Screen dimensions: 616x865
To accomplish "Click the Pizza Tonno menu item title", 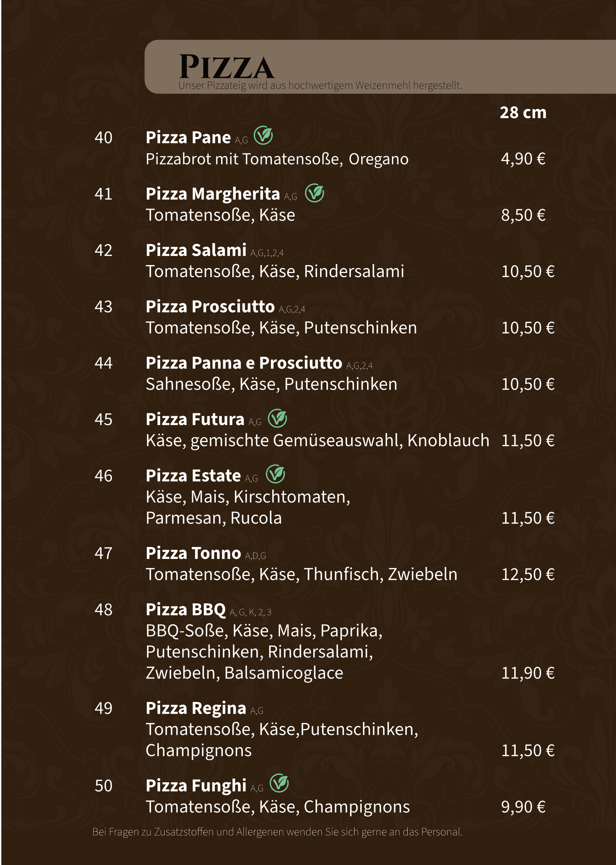I will coord(193,553).
